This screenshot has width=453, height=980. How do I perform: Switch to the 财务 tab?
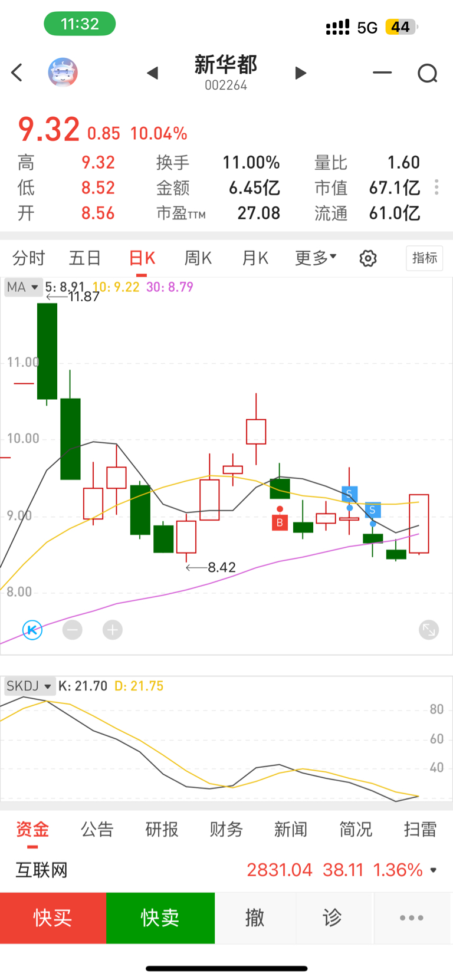226,830
